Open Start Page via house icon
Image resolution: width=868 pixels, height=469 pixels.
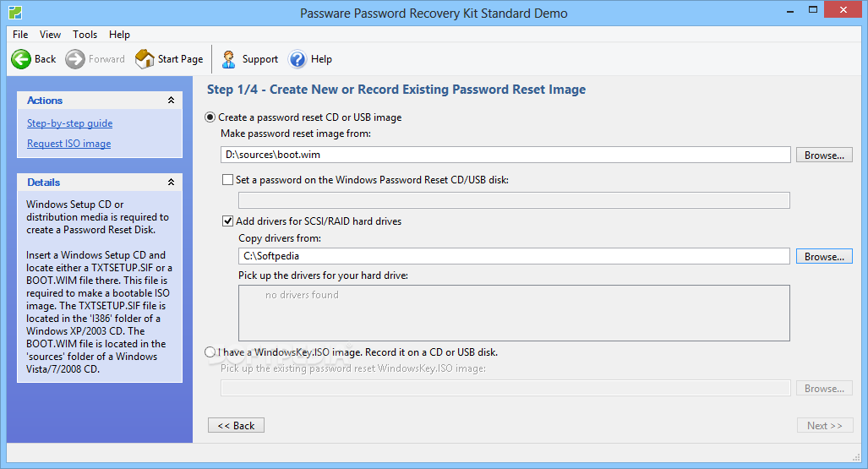tap(145, 59)
